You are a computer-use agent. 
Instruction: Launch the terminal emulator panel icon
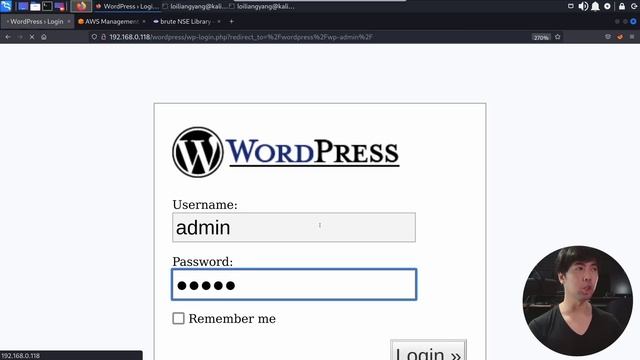tap(47, 7)
